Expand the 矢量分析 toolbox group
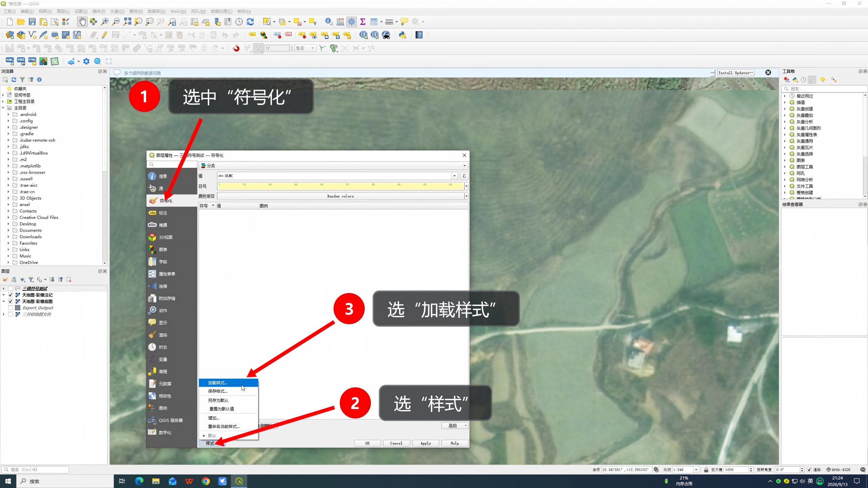 pyautogui.click(x=785, y=122)
